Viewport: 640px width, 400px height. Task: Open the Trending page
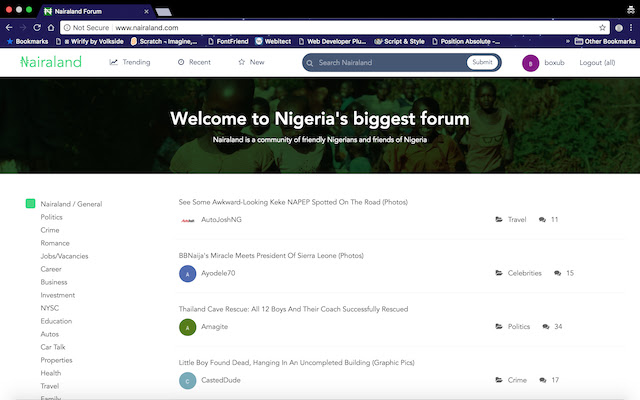pos(130,62)
